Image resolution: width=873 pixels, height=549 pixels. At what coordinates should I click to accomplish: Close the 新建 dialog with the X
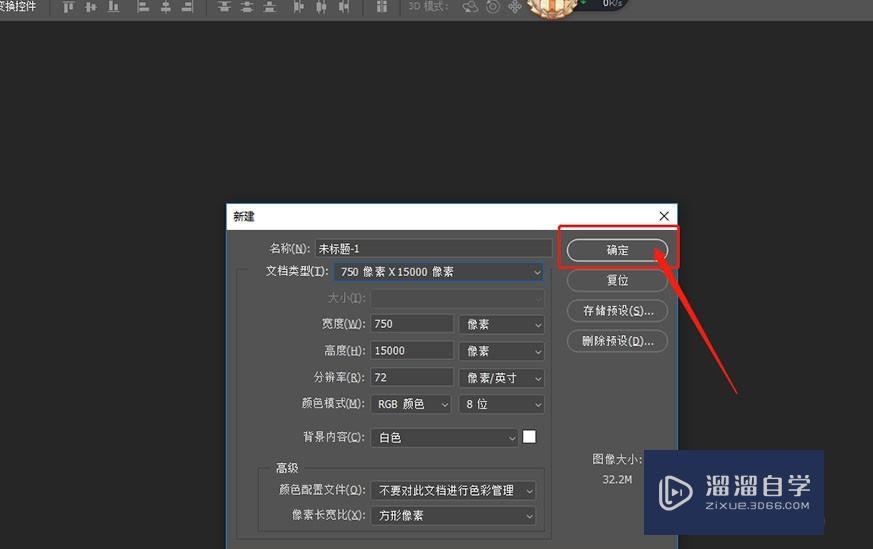(x=664, y=216)
